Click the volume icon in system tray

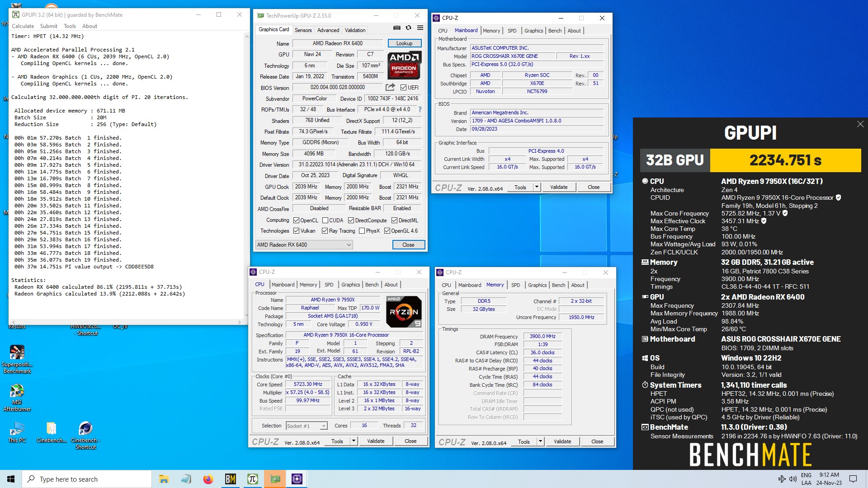(x=793, y=479)
